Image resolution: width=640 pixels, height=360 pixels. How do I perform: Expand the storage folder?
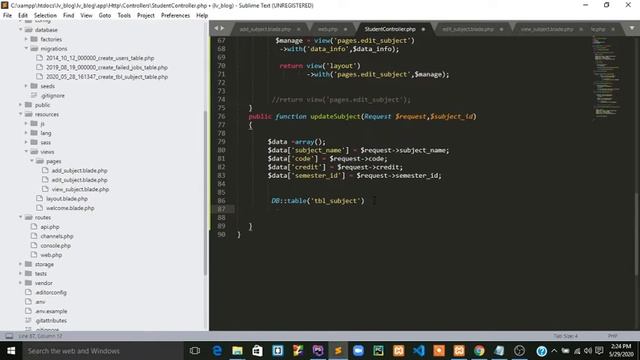(20, 264)
